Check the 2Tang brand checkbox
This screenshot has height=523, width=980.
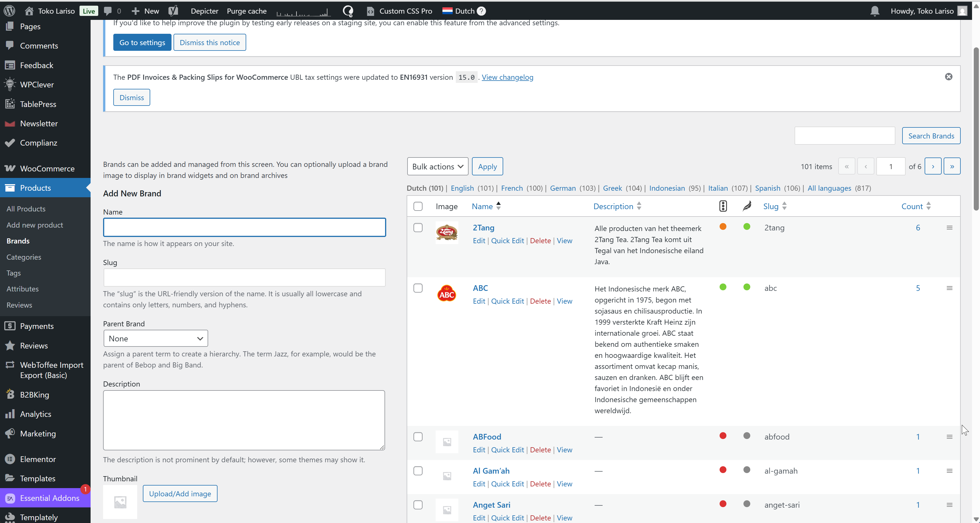pyautogui.click(x=418, y=228)
